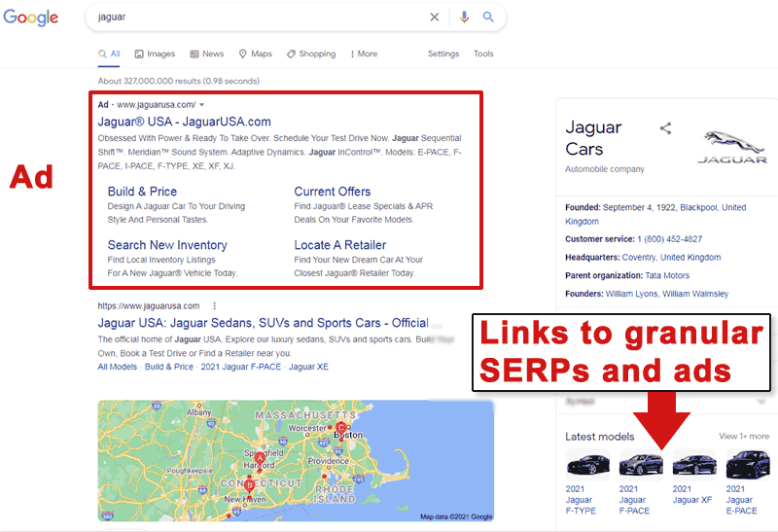Select the All results tab
The image size is (778, 532).
click(x=109, y=53)
